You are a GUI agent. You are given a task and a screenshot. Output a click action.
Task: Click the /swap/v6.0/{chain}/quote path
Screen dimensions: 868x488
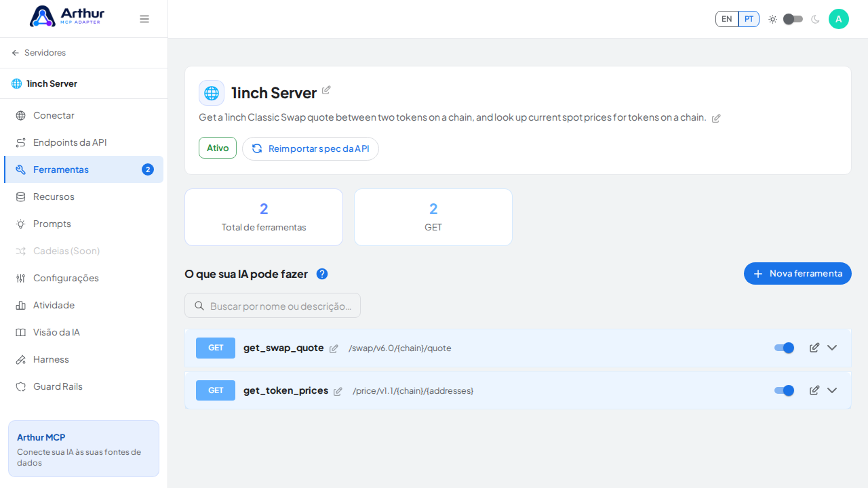(x=400, y=348)
